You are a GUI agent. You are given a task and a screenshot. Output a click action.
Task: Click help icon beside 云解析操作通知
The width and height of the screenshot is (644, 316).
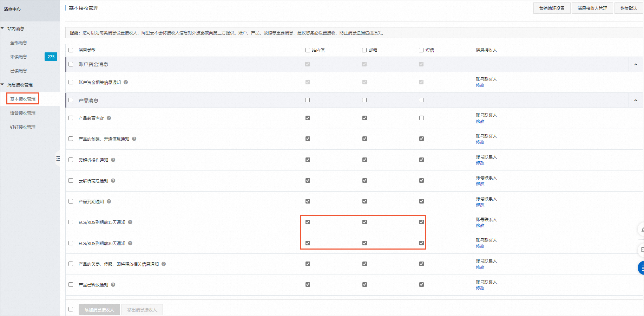click(113, 160)
